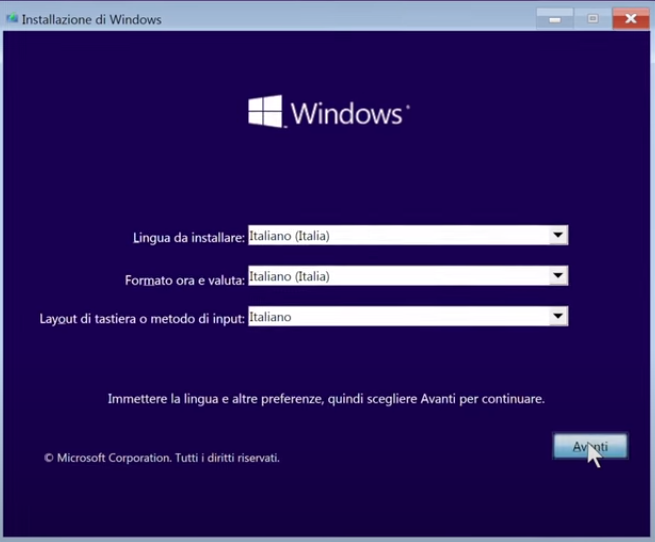Click the disabled maximize button in title bar

coord(592,19)
